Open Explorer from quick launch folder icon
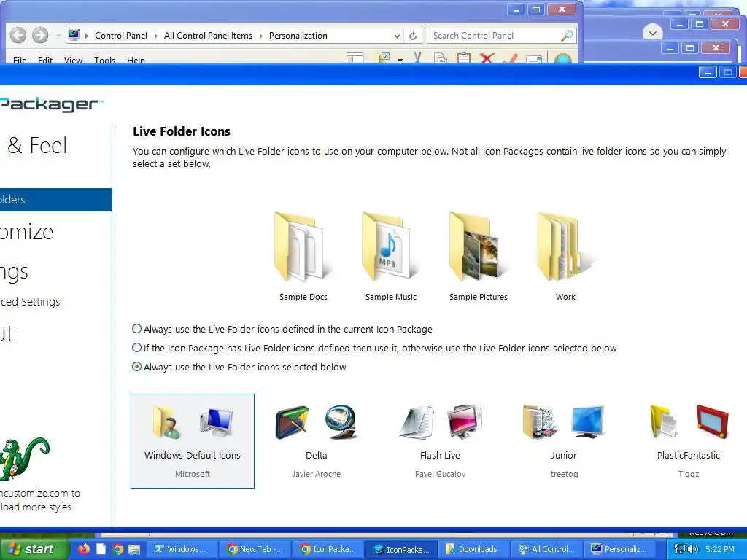This screenshot has width=747, height=560. [x=134, y=549]
